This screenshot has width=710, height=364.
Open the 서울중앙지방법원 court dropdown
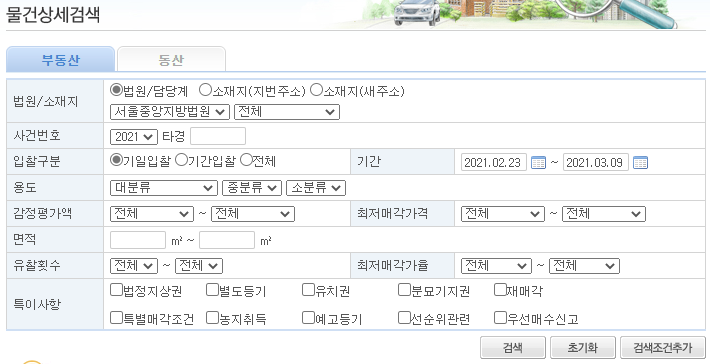170,112
